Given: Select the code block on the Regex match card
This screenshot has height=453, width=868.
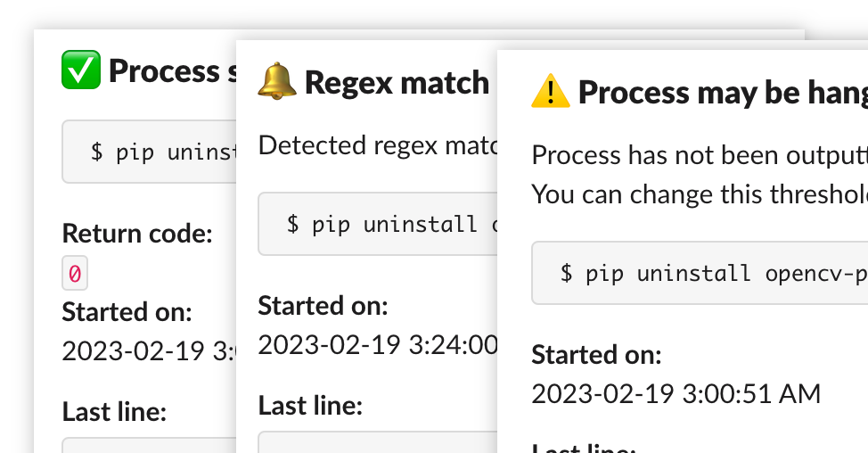Looking at the screenshot, I should (378, 224).
